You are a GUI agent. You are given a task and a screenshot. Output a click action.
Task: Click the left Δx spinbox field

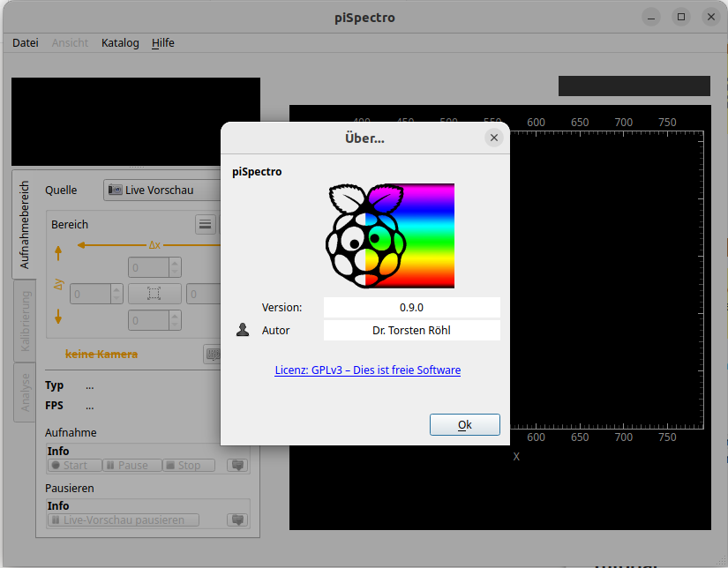coord(90,294)
